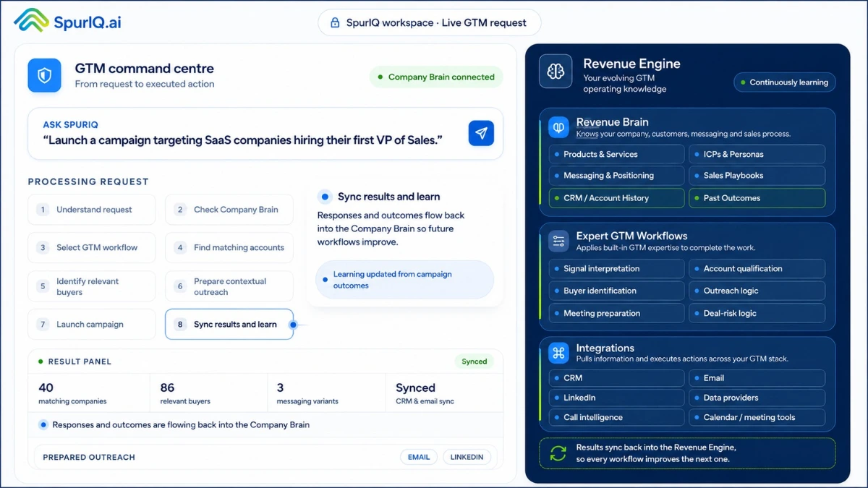This screenshot has height=488, width=868.
Task: Click Results sync back into Revenue Engine banner
Action: click(687, 453)
